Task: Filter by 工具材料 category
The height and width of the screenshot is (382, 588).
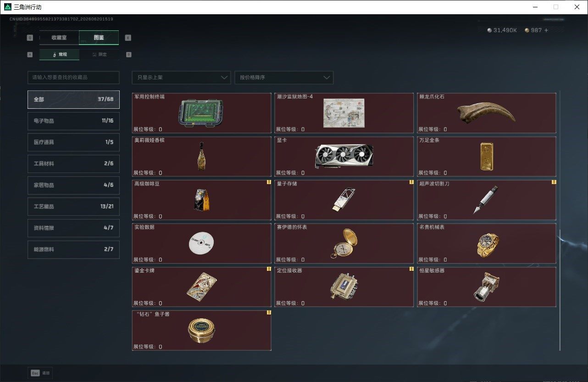Action: [73, 164]
